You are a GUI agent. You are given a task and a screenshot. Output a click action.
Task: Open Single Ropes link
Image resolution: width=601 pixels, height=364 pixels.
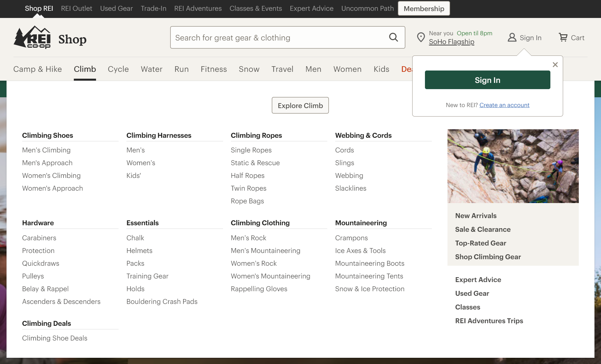pyautogui.click(x=251, y=150)
